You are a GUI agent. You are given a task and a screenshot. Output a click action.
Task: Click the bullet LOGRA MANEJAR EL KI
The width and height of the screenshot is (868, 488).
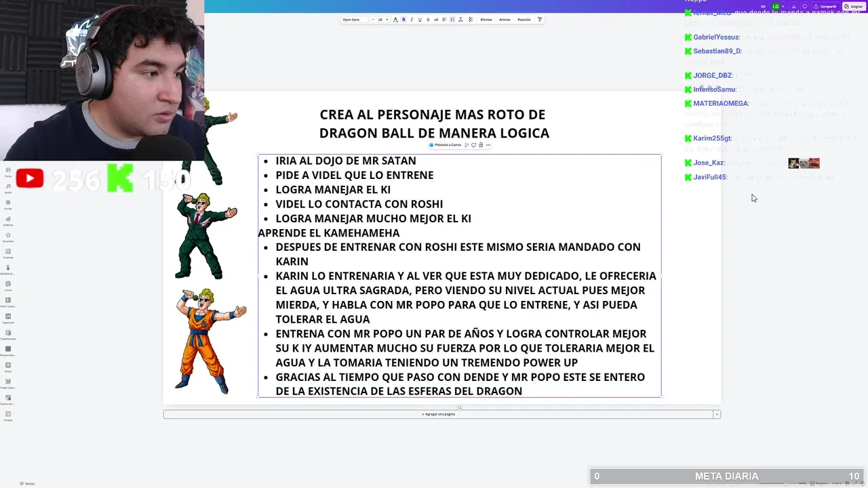(x=333, y=190)
